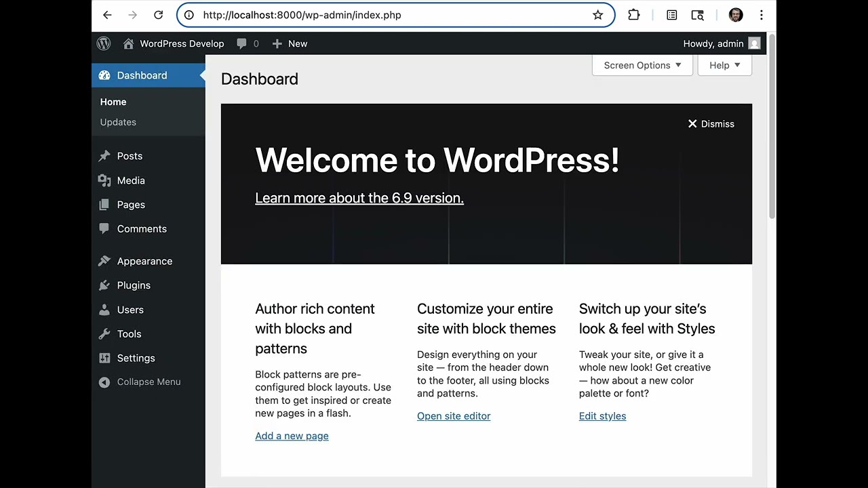868x488 pixels.
Task: Click the Tools wrench icon
Action: coord(104,334)
